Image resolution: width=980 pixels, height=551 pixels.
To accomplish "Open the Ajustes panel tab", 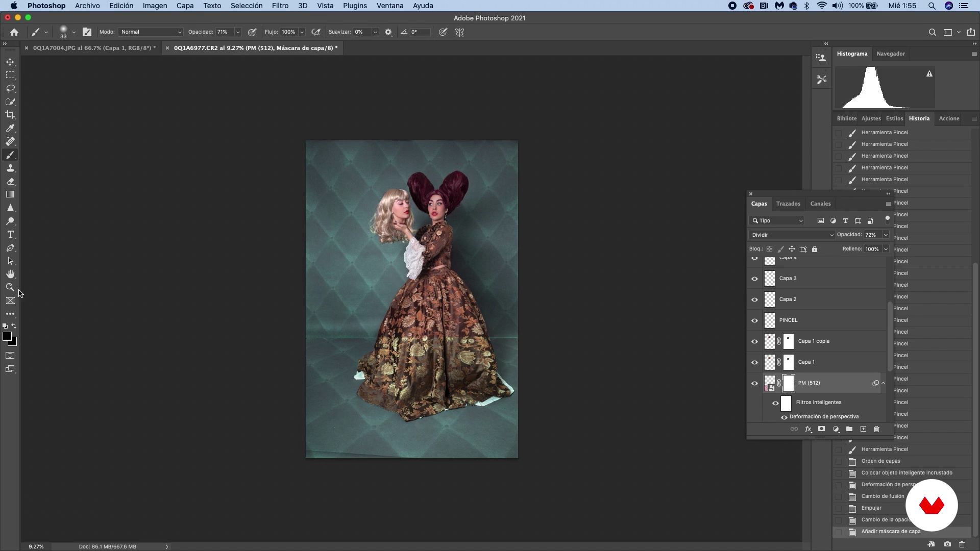I will click(871, 118).
